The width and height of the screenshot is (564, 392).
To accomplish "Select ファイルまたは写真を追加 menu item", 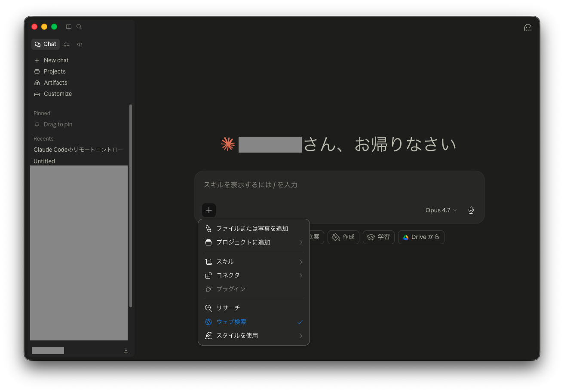I will pyautogui.click(x=254, y=229).
